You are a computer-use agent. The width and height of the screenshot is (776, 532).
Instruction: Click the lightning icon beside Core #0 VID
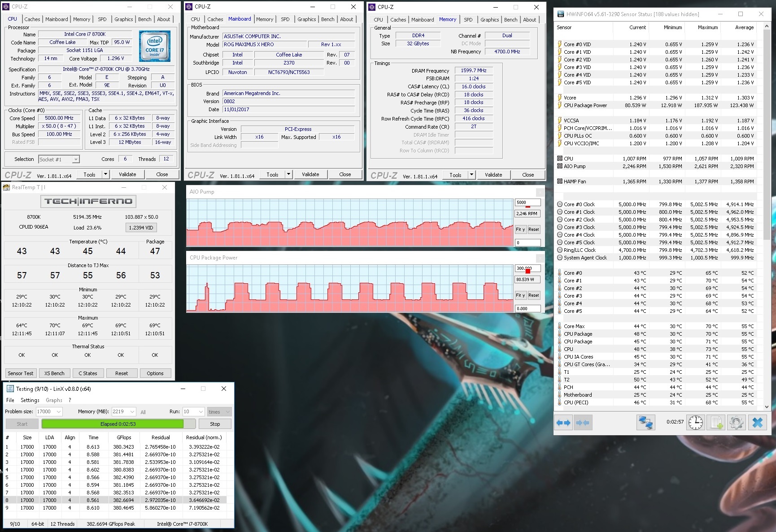click(x=560, y=44)
